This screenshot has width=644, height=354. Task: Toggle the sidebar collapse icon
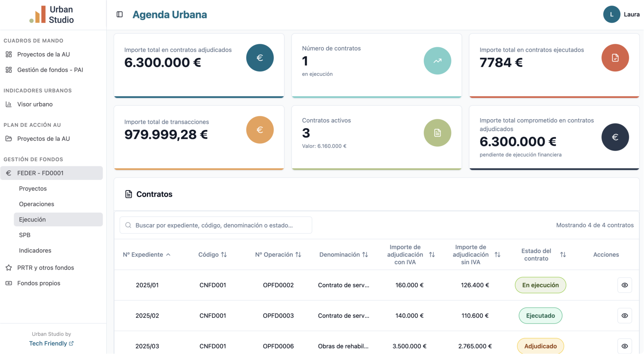(x=120, y=15)
